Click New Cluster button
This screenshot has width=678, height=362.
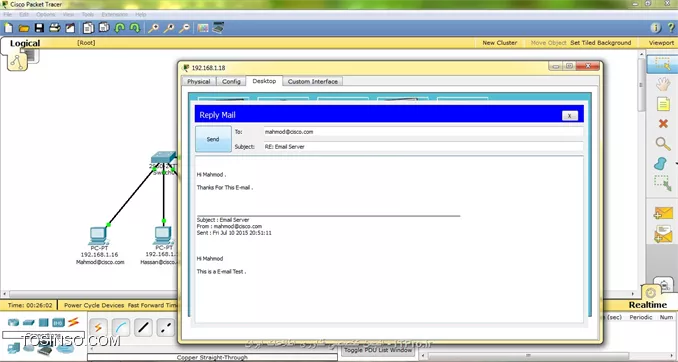(500, 43)
